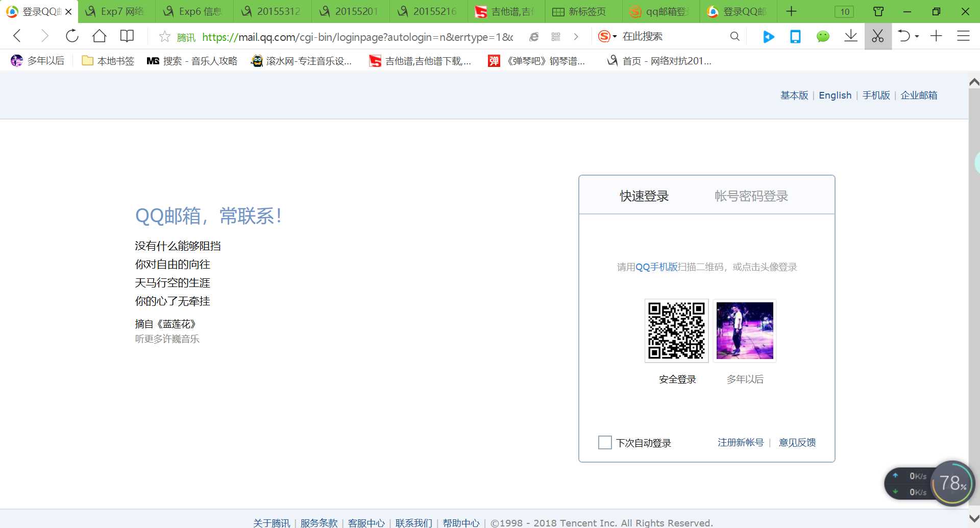Open 听更多许巍音乐 link
This screenshot has height=528, width=980.
pyautogui.click(x=167, y=339)
